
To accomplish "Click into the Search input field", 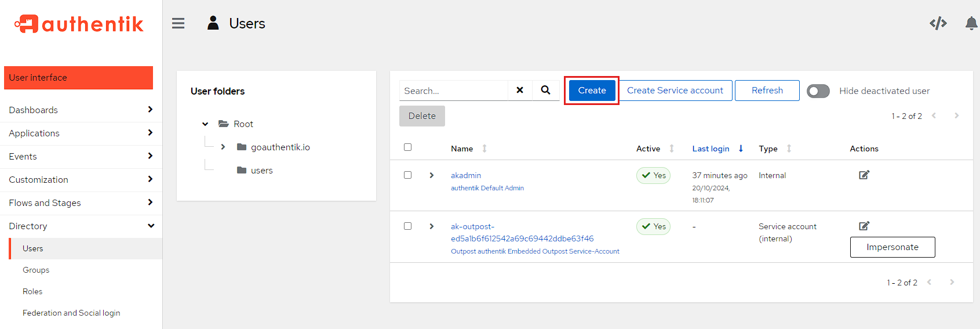I will pyautogui.click(x=453, y=91).
